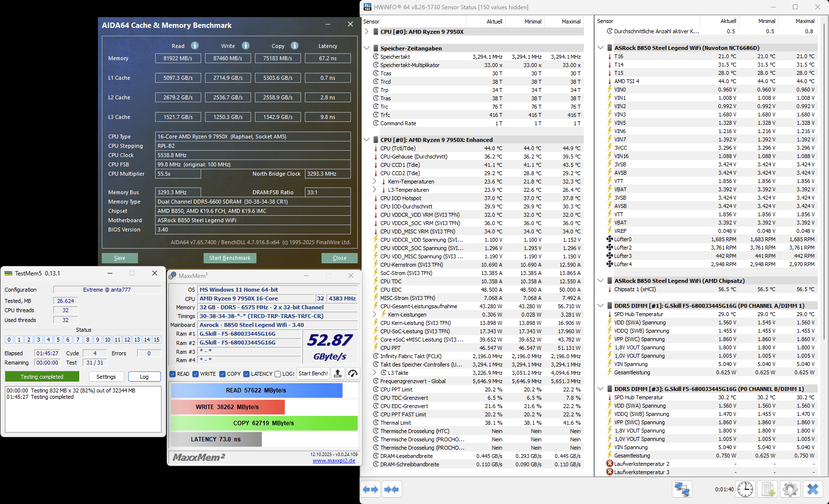Enable the LOG! checkbox in MaxxMem
The width and height of the screenshot is (829, 504).
[278, 374]
